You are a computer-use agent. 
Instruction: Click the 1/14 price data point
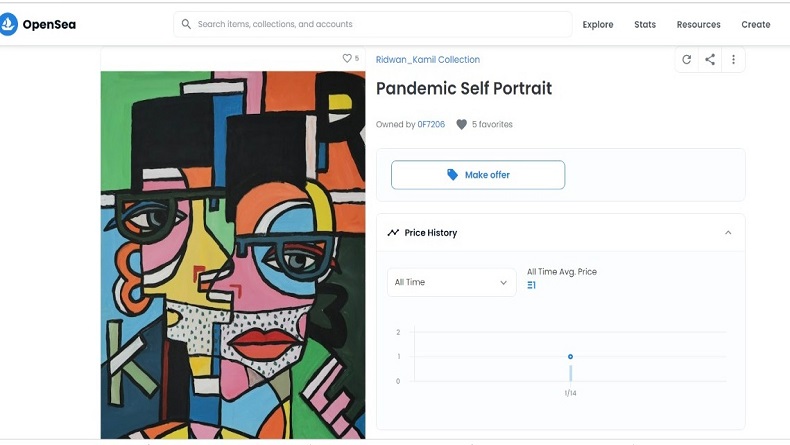[x=570, y=357]
